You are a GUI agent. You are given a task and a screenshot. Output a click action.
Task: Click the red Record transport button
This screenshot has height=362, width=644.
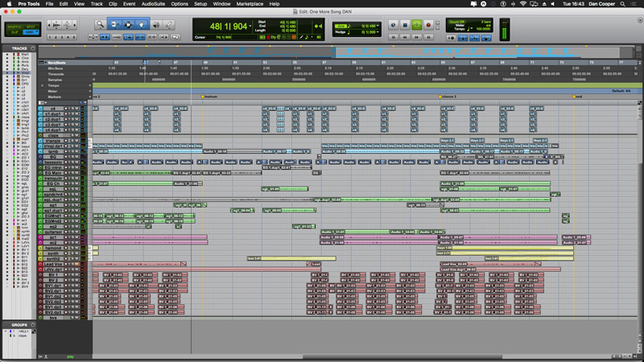428,25
